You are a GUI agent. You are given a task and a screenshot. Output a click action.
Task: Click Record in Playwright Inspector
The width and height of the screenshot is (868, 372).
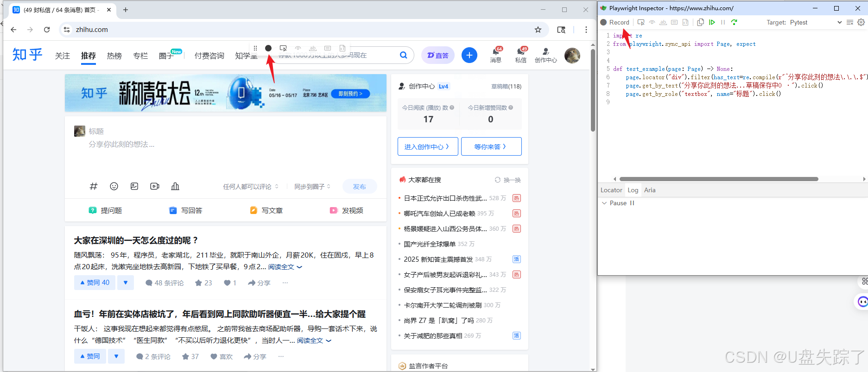(615, 22)
